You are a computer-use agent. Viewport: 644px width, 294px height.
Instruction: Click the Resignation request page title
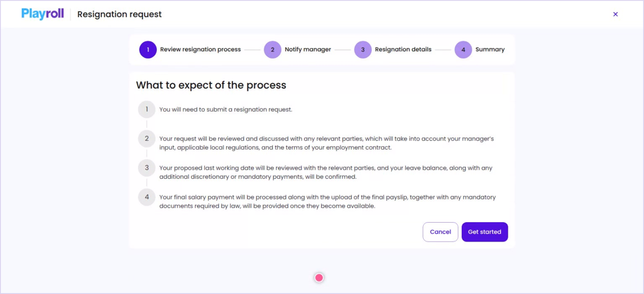tap(120, 15)
